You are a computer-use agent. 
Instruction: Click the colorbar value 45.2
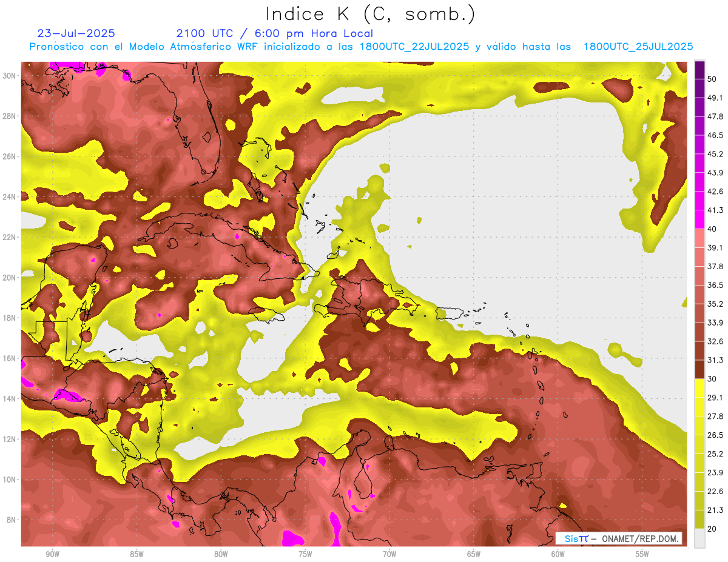tap(715, 154)
